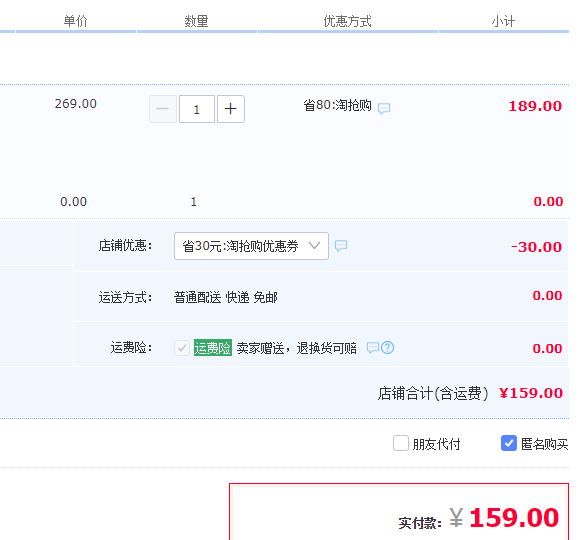Click the 普通配送 快递 免邮 shipping text
Screen dimensions: 580x540
[x=226, y=297]
